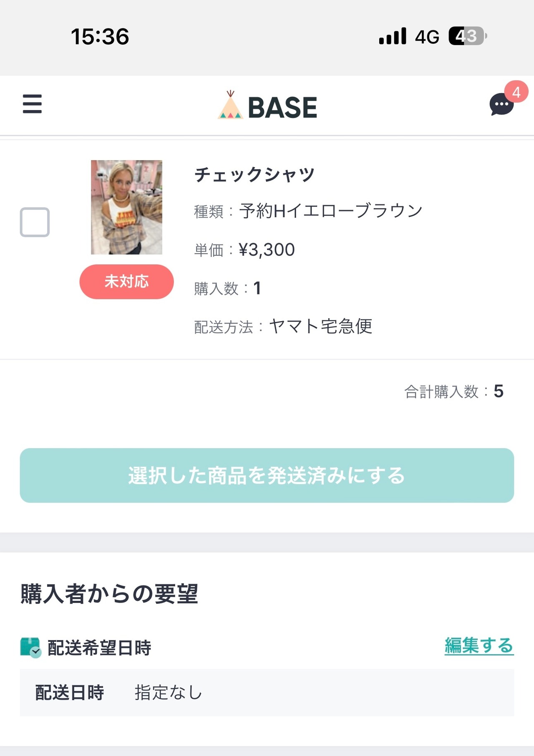Open the hamburger menu
The width and height of the screenshot is (534, 756).
32,104
